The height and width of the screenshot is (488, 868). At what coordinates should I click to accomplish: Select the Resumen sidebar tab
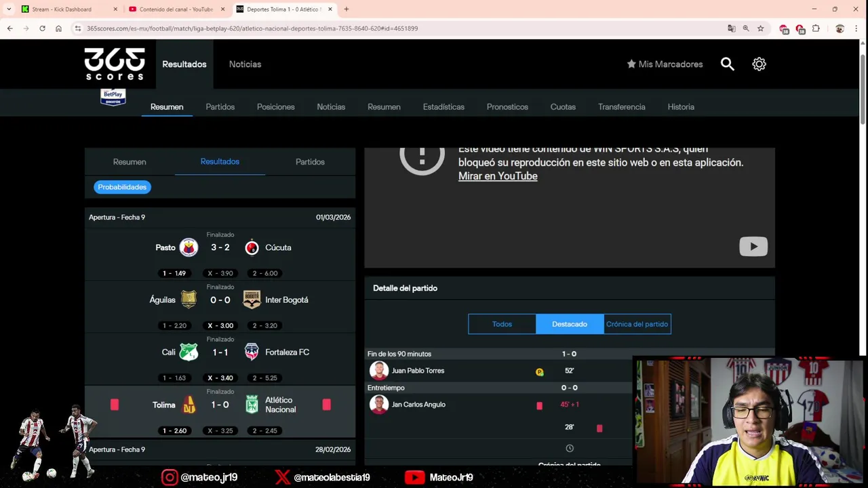(x=130, y=161)
